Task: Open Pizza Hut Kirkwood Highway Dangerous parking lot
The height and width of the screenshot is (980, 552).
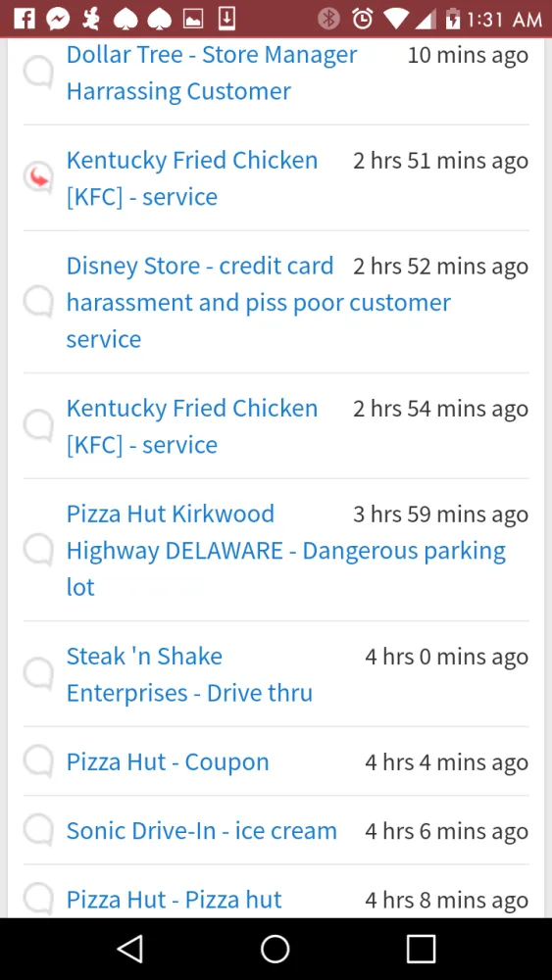Action: click(x=285, y=551)
